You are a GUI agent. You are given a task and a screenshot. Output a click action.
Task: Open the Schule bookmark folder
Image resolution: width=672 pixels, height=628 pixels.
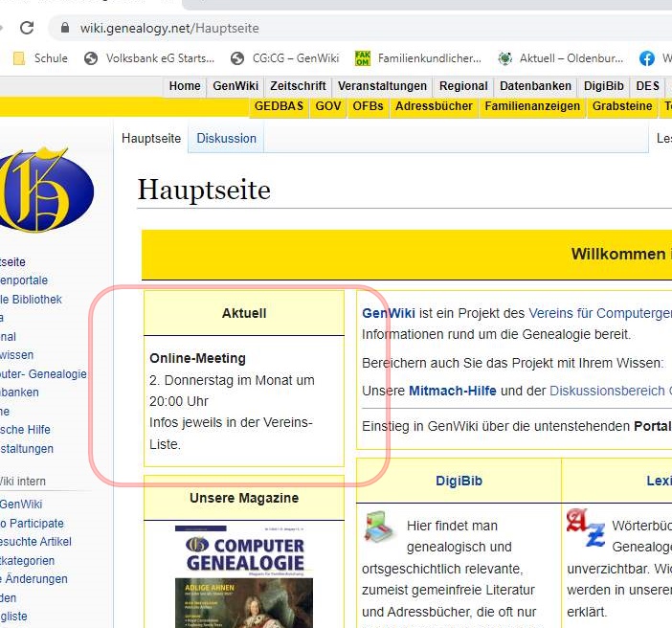pyautogui.click(x=41, y=58)
